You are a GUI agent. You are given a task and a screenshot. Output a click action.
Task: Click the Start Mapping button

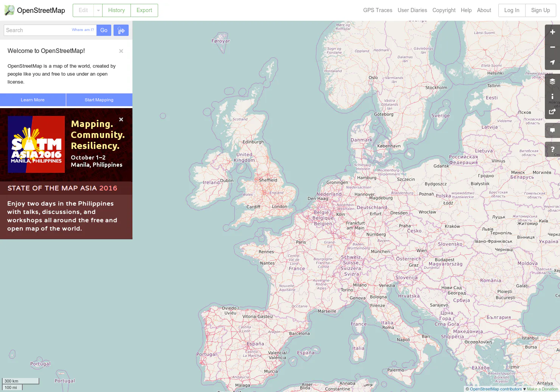click(99, 100)
